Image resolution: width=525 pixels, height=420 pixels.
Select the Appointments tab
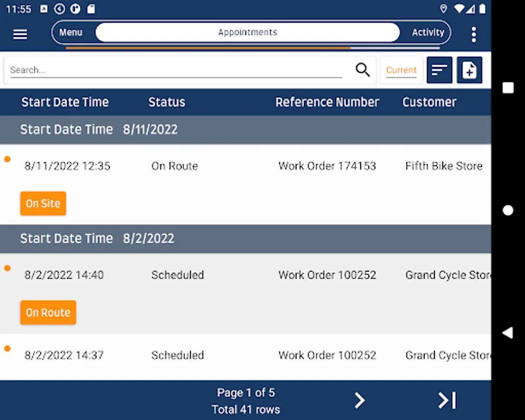[x=248, y=32]
